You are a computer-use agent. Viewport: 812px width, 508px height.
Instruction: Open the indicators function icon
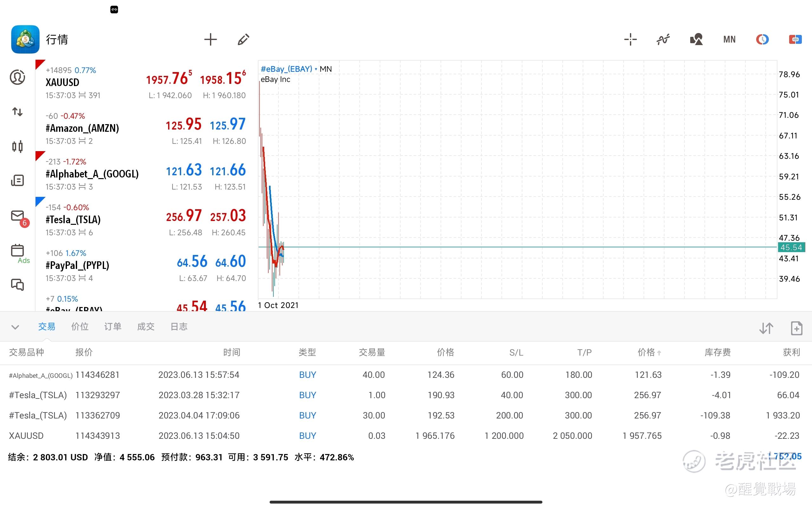click(663, 39)
